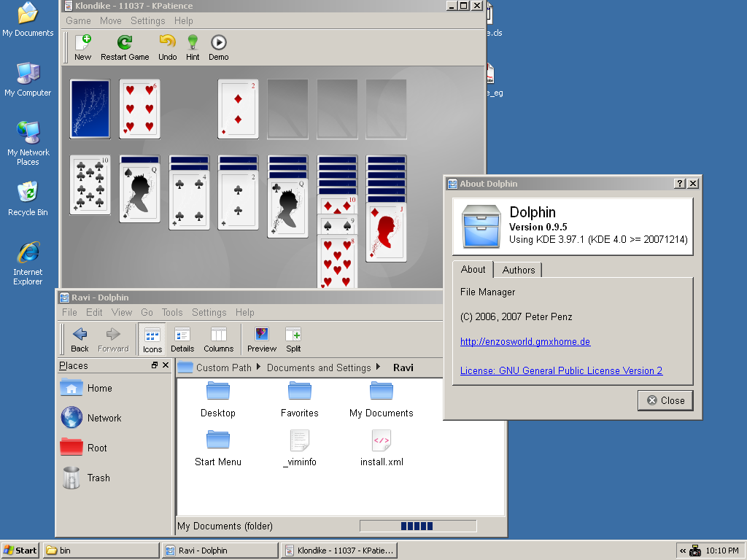This screenshot has height=560, width=747.
Task: Open Network in Places panel
Action: coord(90,418)
